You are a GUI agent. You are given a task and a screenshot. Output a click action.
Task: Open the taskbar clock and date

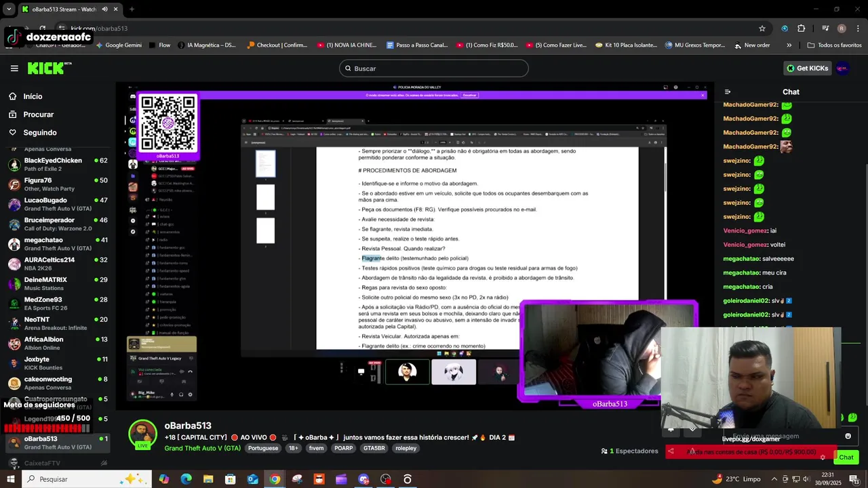(828, 479)
